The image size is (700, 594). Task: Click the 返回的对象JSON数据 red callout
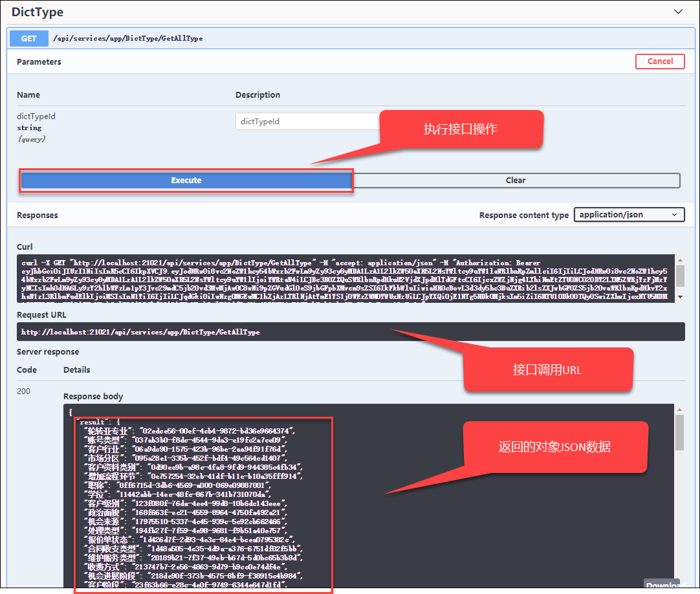(554, 447)
